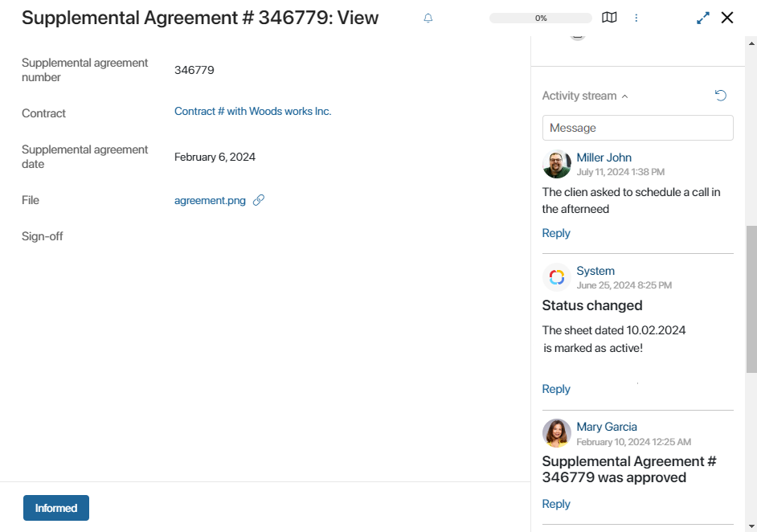Expand window with the diagonal arrows icon

703,18
